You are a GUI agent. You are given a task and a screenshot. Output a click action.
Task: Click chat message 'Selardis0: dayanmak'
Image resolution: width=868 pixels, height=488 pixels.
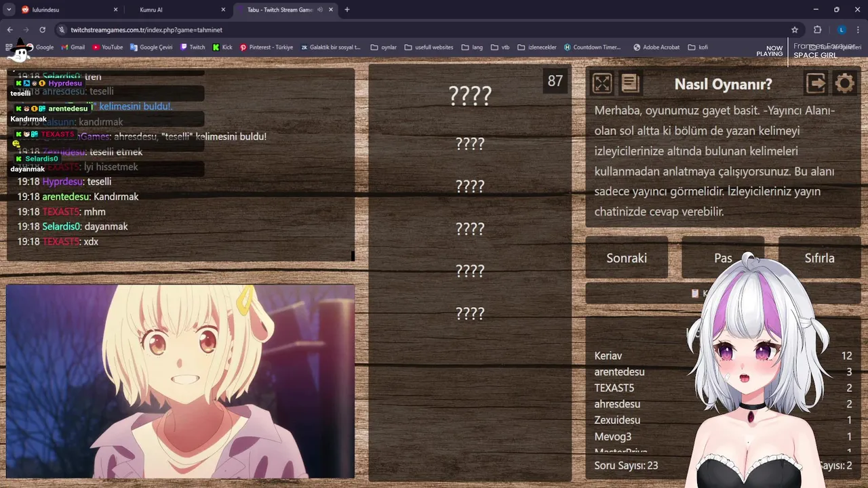(73, 226)
